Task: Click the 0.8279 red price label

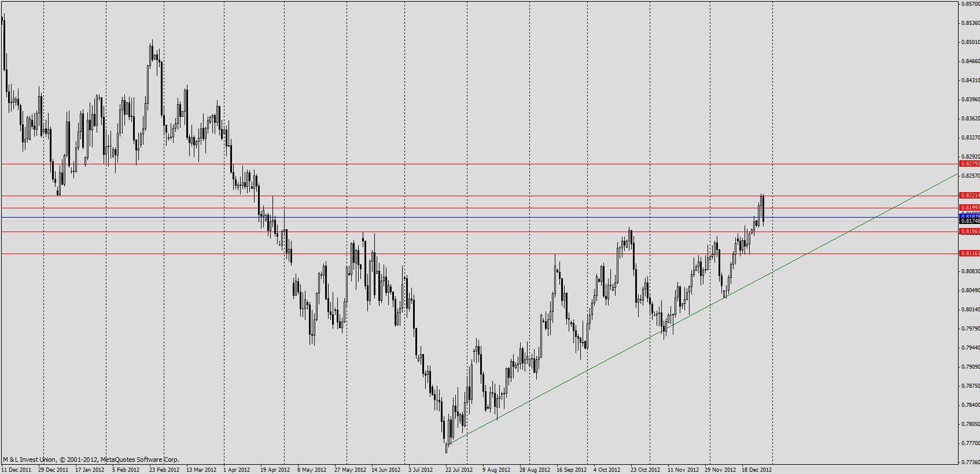Action: 970,164
